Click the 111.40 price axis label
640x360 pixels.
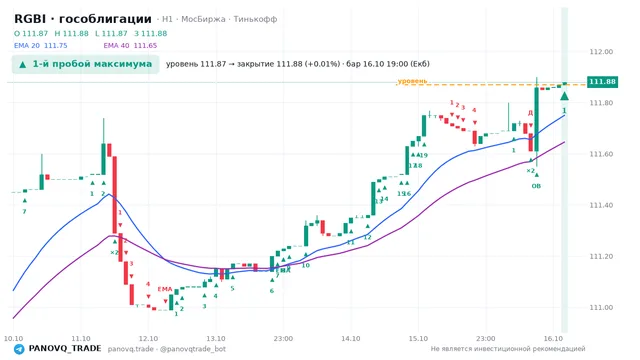coord(601,205)
